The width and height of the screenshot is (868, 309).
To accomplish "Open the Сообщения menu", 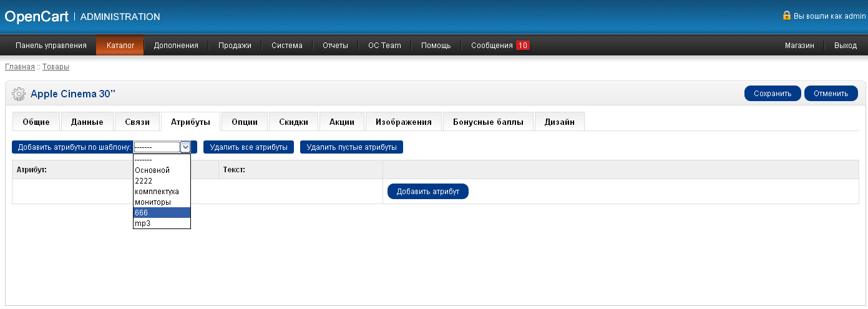I will click(500, 46).
